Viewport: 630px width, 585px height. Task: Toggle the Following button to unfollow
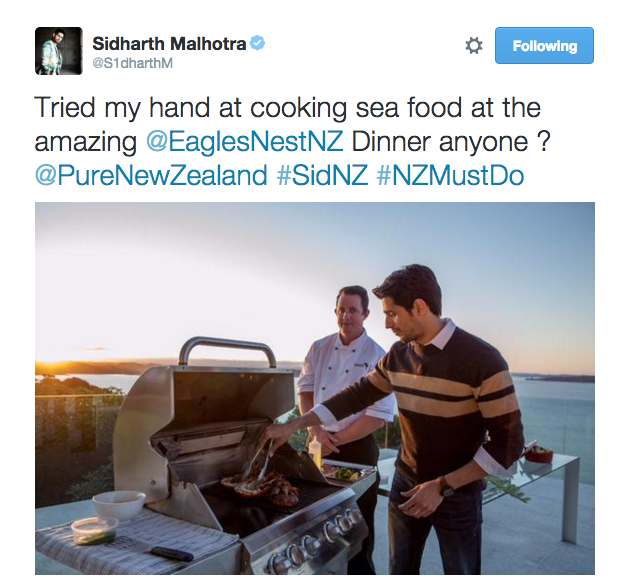pos(544,45)
